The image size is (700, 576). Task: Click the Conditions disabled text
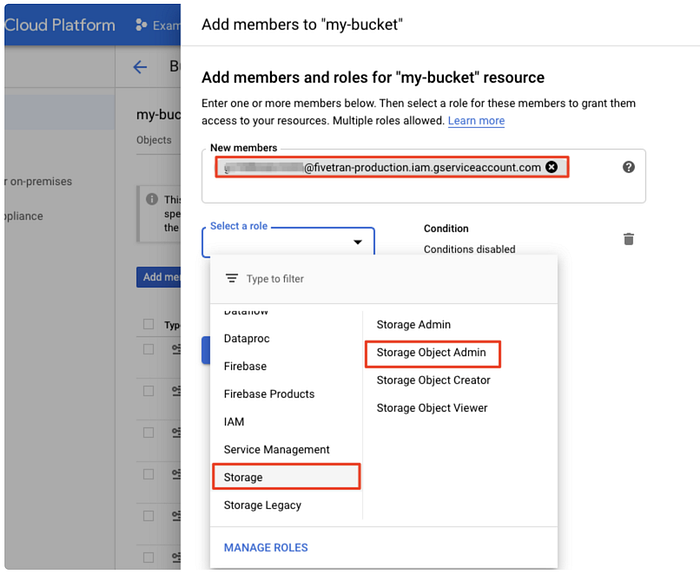[469, 249]
